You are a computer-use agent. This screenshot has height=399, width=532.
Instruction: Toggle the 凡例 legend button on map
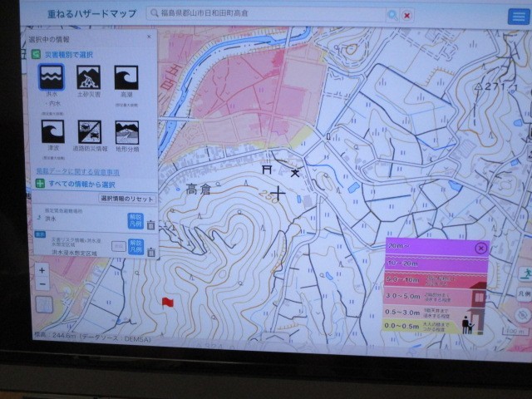point(524,293)
